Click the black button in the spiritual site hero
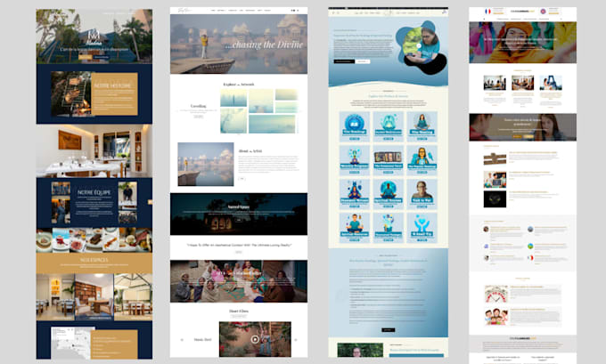The height and width of the screenshot is (364, 606). (344, 61)
